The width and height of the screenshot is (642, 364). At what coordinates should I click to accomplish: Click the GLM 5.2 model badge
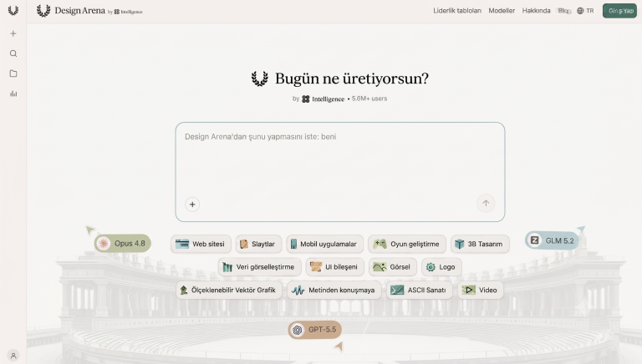(x=552, y=240)
